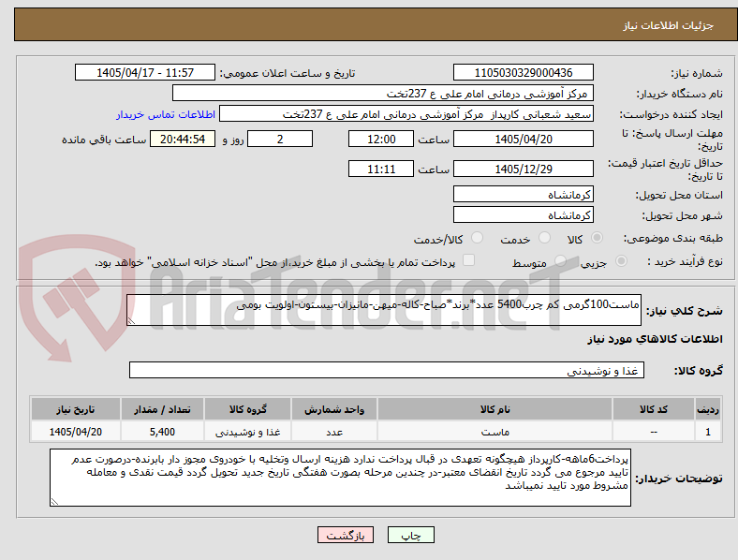Screen dimensions: 738x560
Task: Click the تعداد / مقدار column header
Action: click(162, 409)
